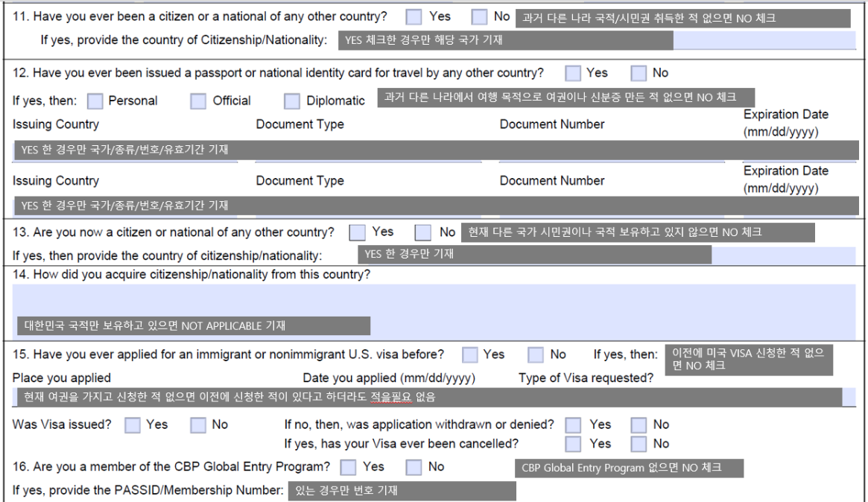The width and height of the screenshot is (868, 502).
Task: Tick the Diplomatic passport type checkbox
Action: pyautogui.click(x=292, y=101)
